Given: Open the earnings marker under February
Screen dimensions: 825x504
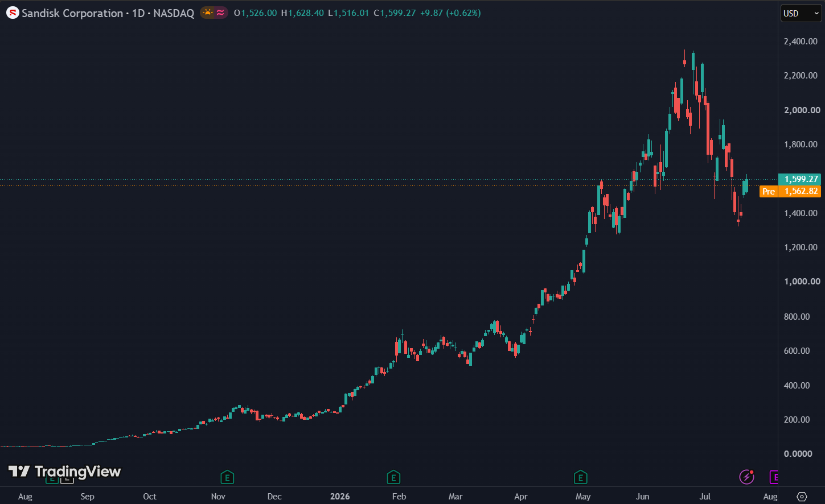Looking at the screenshot, I should 393,477.
